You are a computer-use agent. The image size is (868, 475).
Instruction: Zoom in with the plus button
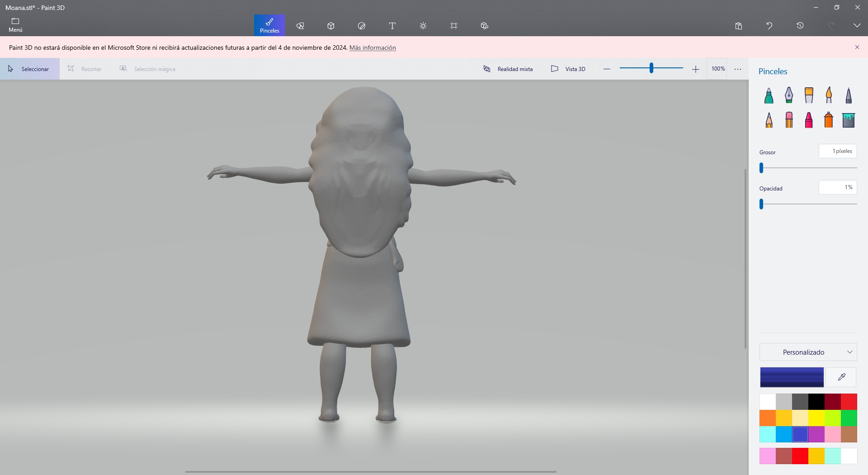pos(695,69)
